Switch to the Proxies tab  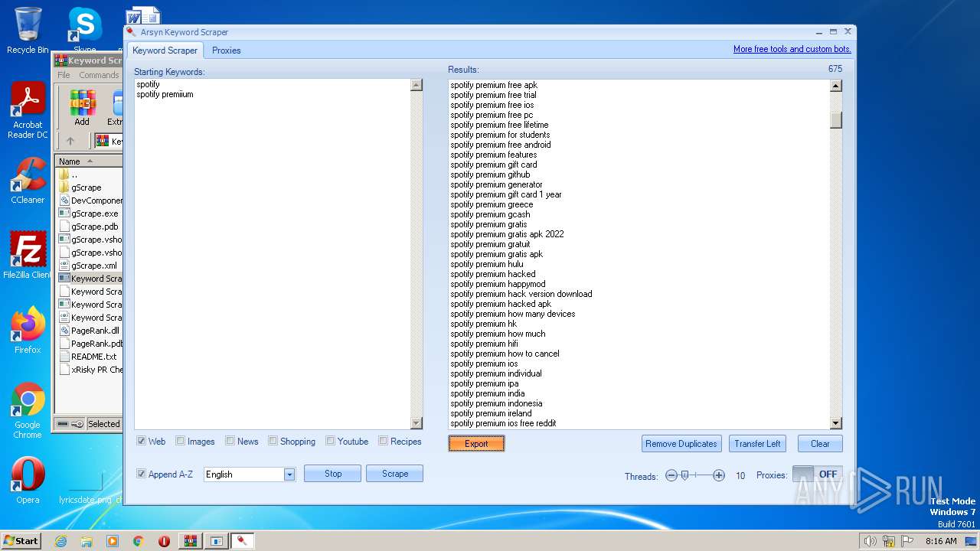tap(227, 51)
